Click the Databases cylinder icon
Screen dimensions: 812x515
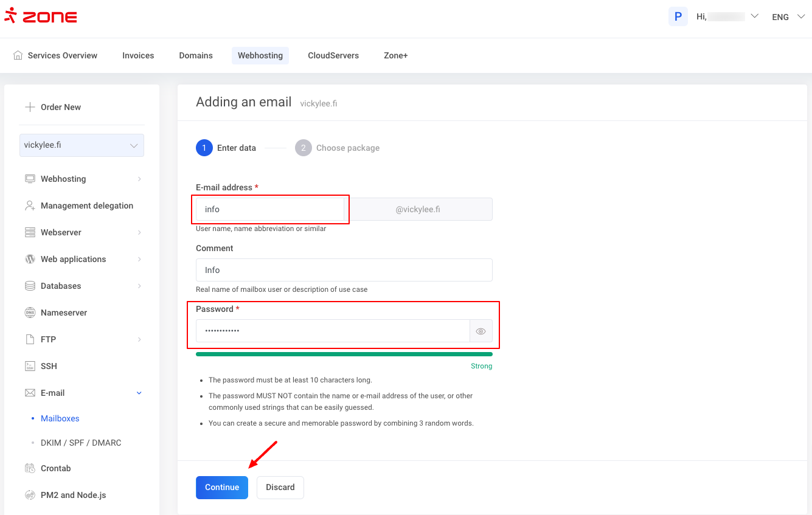30,286
